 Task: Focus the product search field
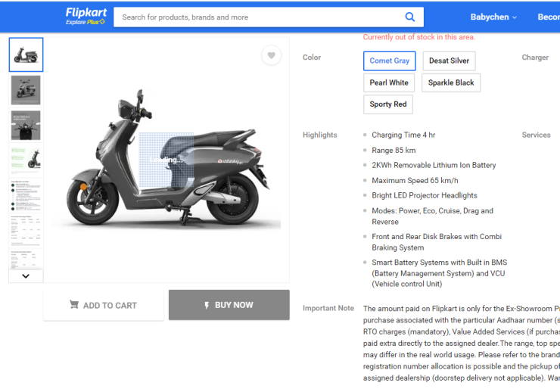(x=269, y=17)
